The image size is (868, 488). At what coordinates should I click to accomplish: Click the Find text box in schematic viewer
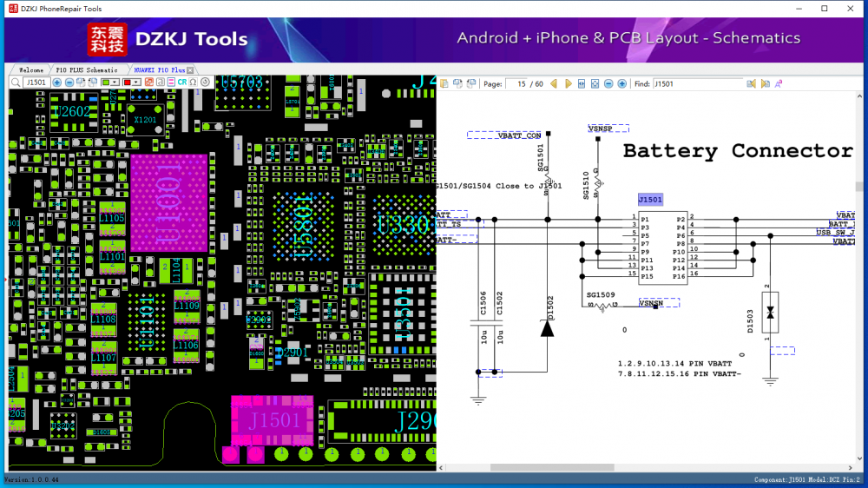click(x=698, y=84)
